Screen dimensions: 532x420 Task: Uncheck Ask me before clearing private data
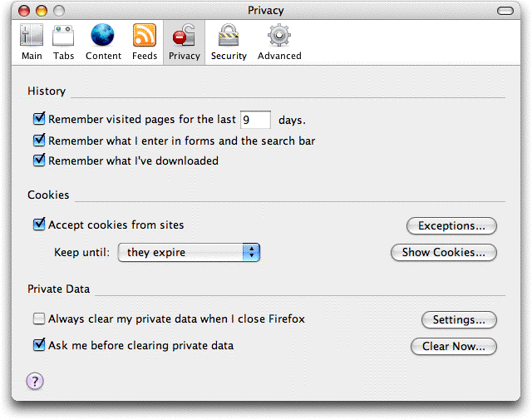(x=39, y=345)
